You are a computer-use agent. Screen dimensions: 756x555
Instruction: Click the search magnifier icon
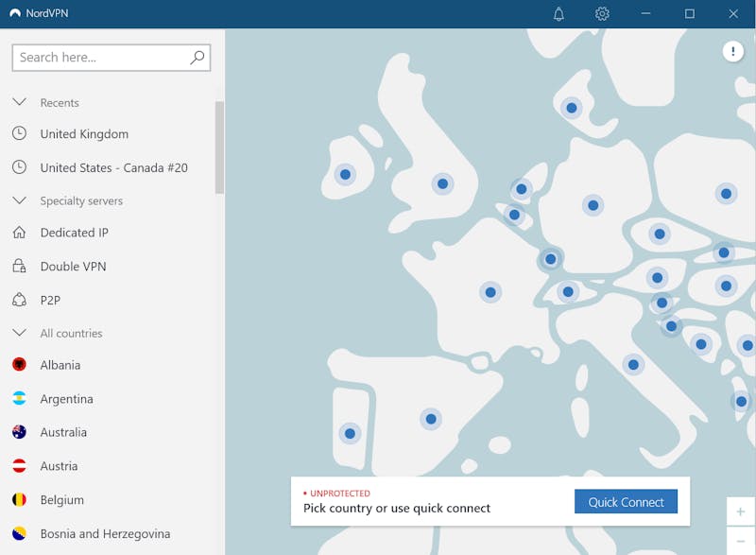pos(197,58)
